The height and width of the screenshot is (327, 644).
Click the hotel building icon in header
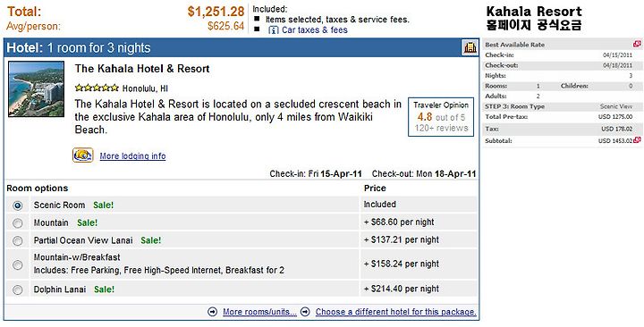pos(470,47)
